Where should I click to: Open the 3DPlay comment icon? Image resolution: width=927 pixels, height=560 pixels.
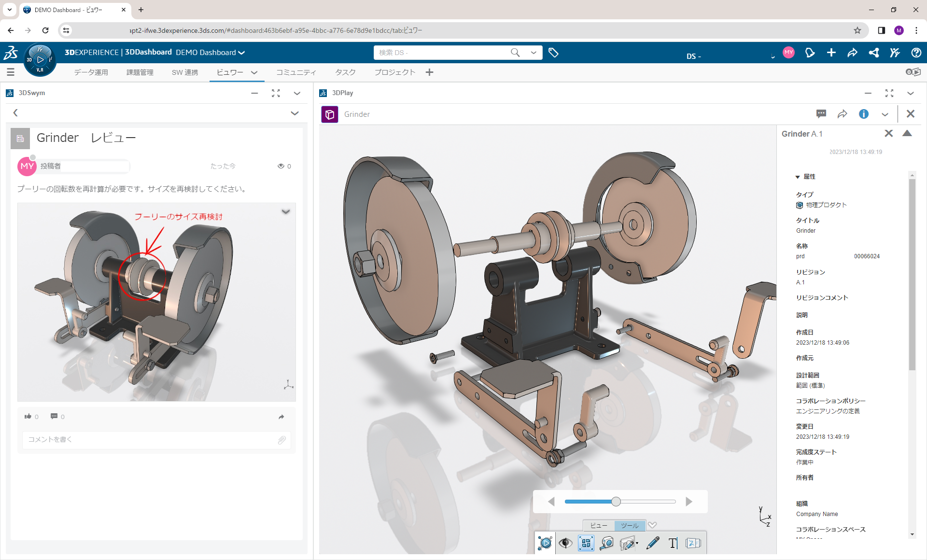click(x=821, y=114)
